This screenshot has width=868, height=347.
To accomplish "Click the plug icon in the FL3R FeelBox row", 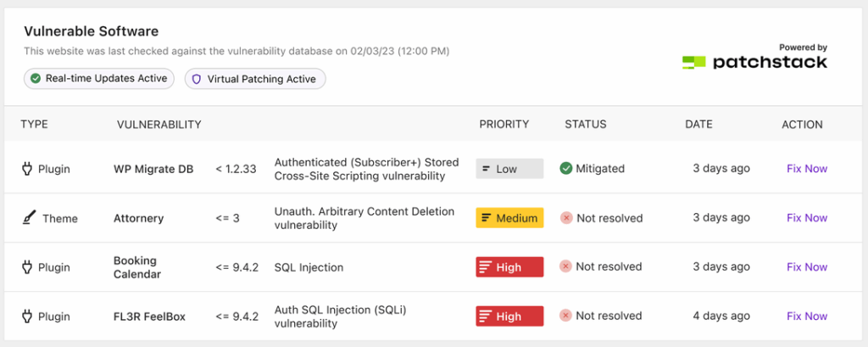I will (x=27, y=316).
